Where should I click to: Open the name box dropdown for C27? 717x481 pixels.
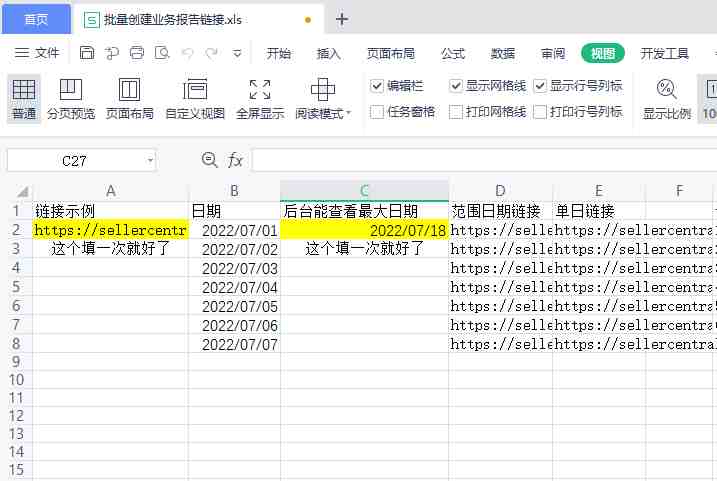[x=150, y=161]
